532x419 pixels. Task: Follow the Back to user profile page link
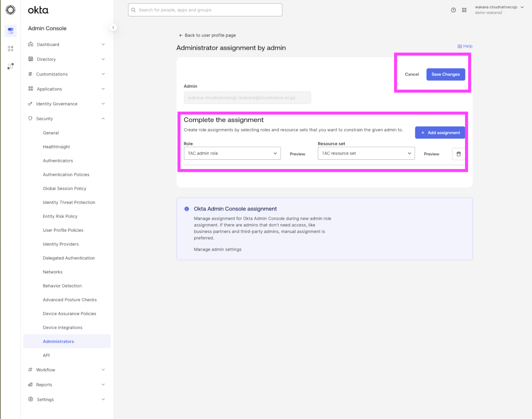point(207,35)
